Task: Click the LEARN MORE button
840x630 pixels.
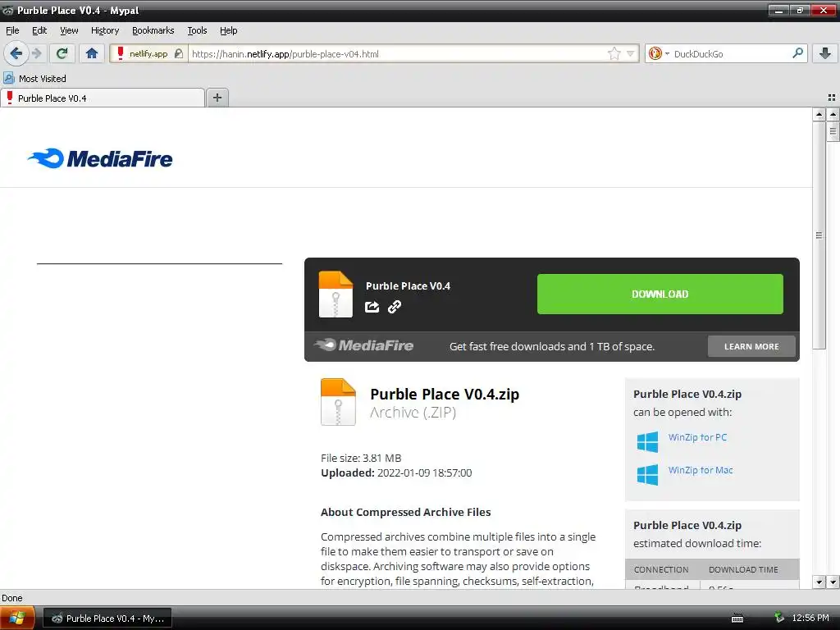Action: [x=751, y=347]
